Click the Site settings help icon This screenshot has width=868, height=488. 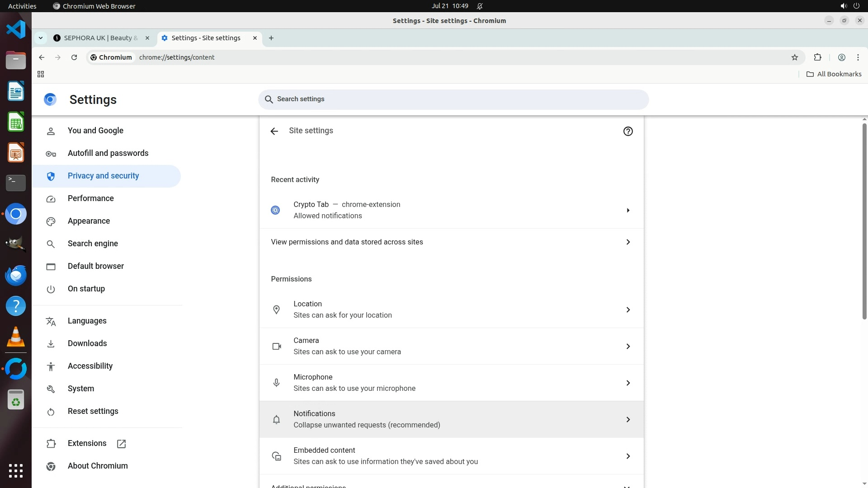click(x=627, y=131)
